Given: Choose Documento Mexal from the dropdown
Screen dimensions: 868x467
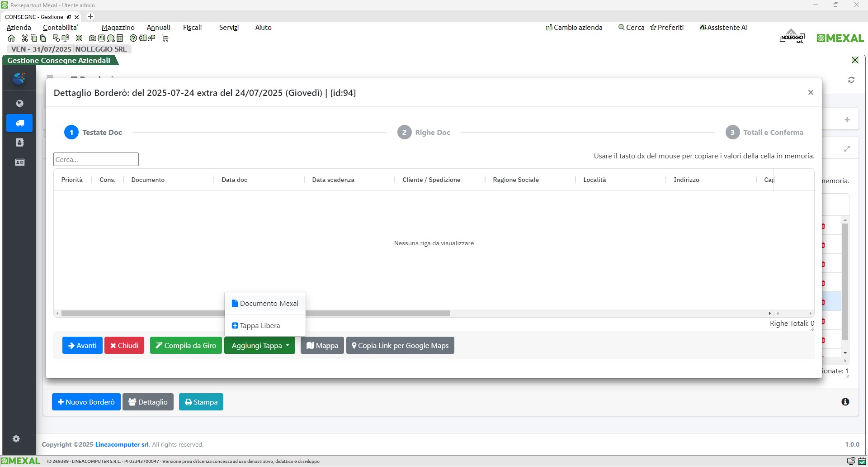Looking at the screenshot, I should [265, 304].
